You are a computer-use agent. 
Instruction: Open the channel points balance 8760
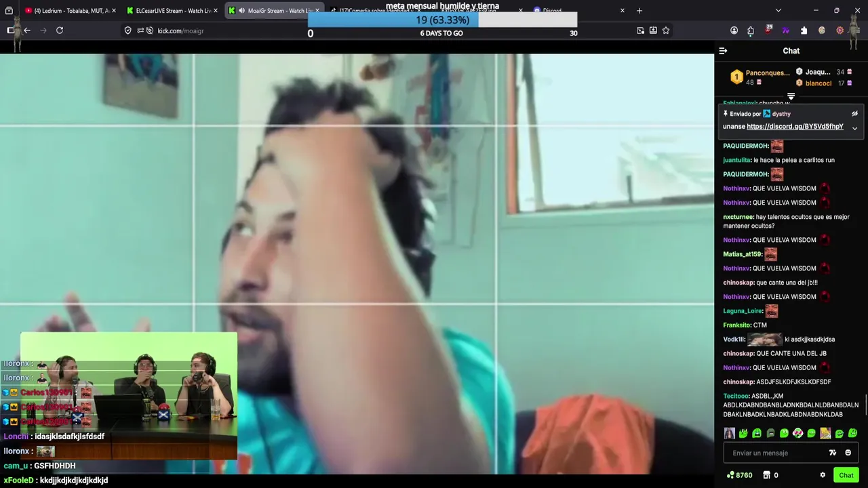pyautogui.click(x=739, y=475)
